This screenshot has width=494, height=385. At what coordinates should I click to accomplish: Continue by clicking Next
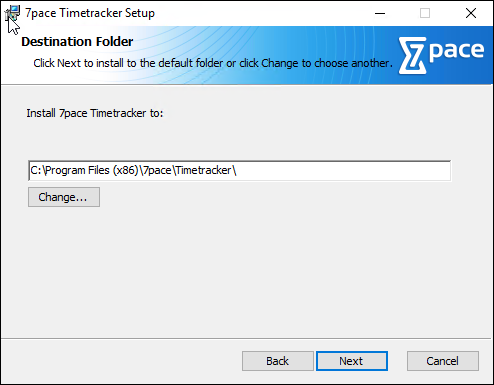click(352, 361)
